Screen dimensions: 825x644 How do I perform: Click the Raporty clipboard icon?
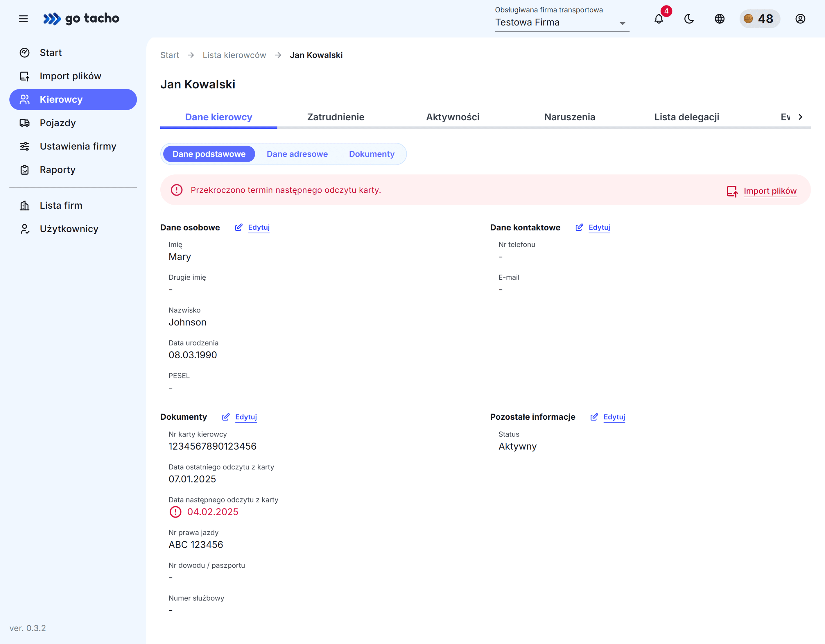click(x=25, y=170)
